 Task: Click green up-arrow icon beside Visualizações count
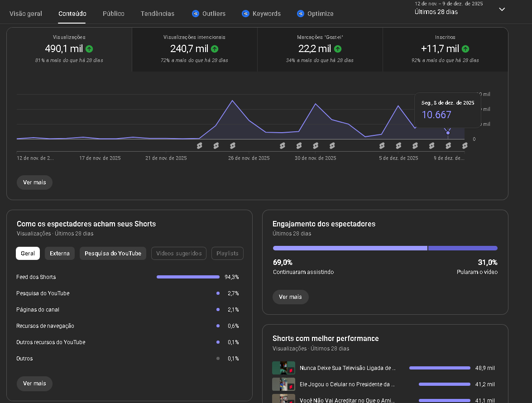click(89, 49)
